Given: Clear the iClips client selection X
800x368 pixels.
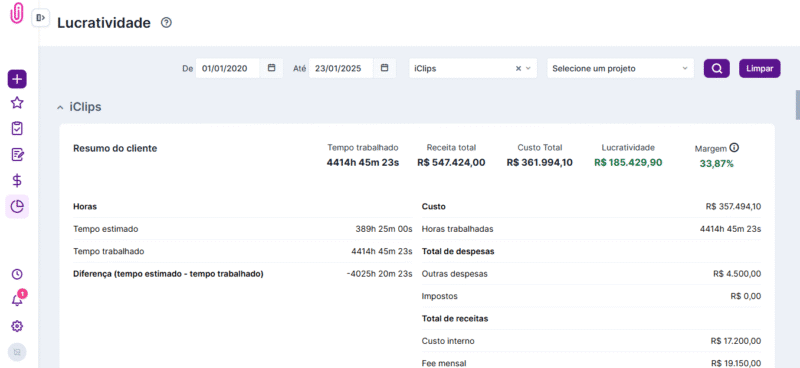Looking at the screenshot, I should pos(518,68).
